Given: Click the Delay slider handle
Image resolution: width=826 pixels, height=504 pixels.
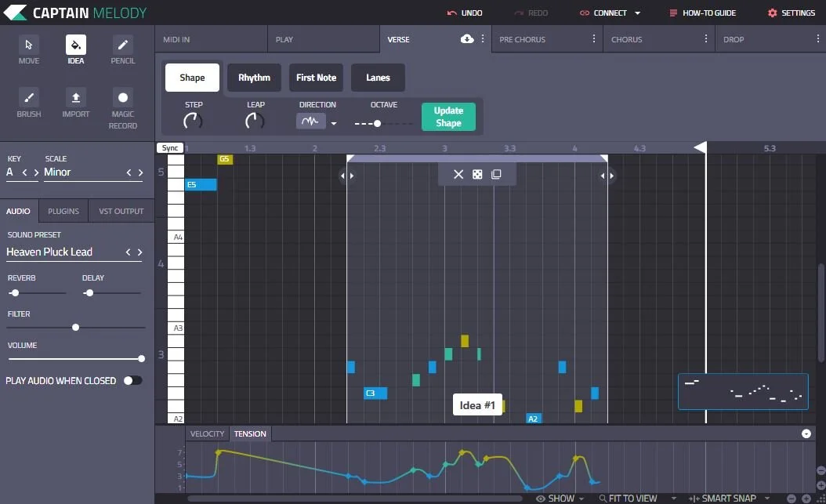Looking at the screenshot, I should click(x=89, y=293).
